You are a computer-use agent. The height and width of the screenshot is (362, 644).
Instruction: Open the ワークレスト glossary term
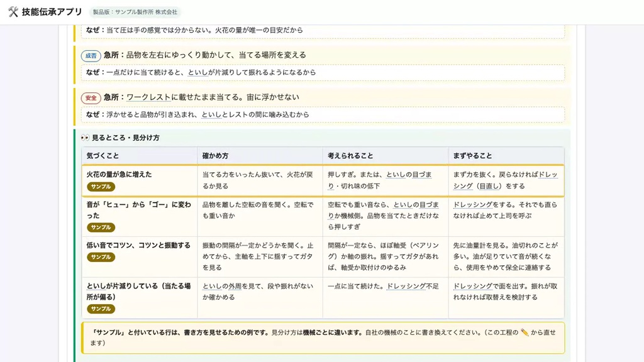point(148,97)
